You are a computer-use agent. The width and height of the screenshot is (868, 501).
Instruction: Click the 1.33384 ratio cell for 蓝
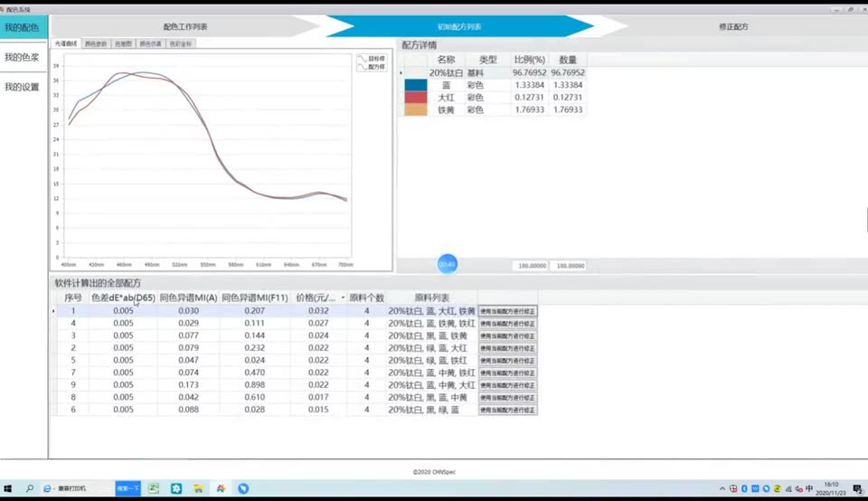coord(529,85)
